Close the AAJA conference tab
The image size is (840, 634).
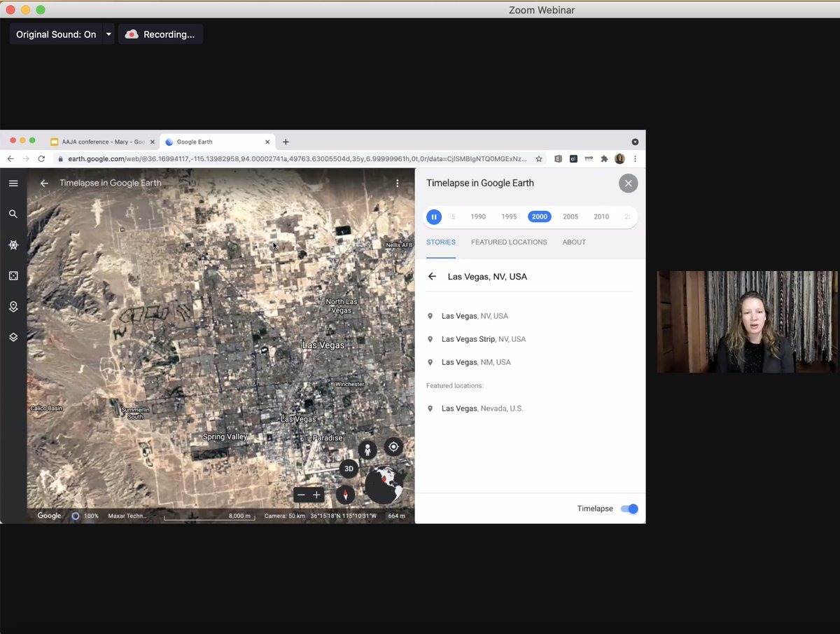(153, 142)
